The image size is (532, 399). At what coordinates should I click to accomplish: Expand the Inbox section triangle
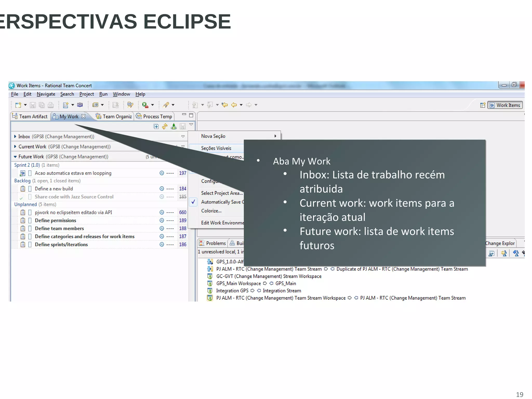point(15,136)
